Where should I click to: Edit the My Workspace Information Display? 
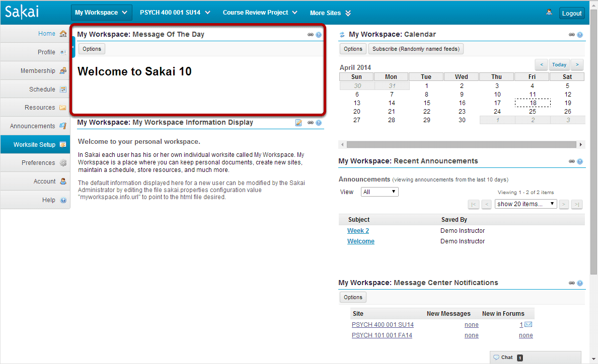pyautogui.click(x=298, y=123)
